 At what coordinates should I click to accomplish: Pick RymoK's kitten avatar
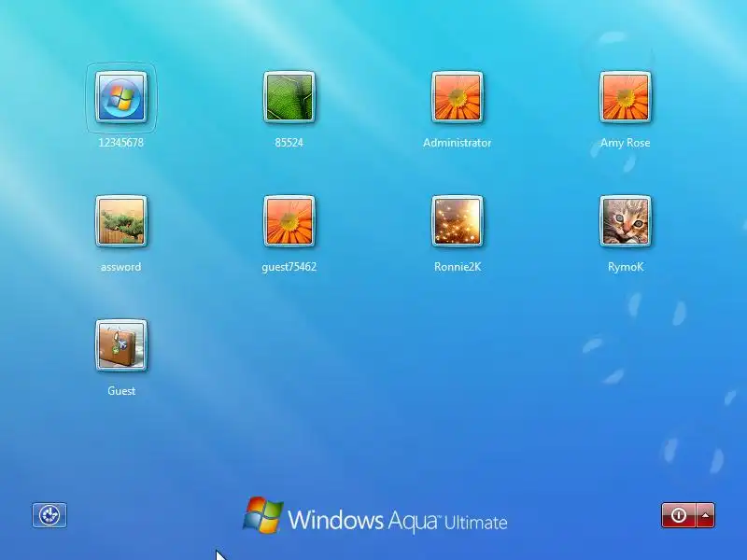(x=626, y=221)
